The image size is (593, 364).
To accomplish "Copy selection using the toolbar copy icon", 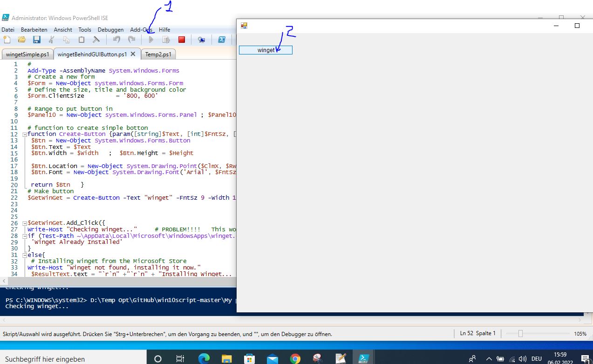I will pyautogui.click(x=66, y=40).
